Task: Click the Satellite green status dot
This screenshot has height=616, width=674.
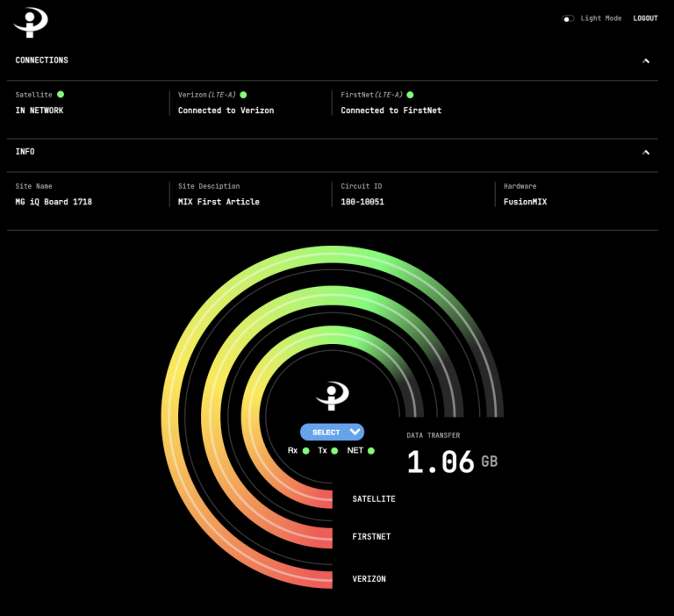Action: (61, 94)
